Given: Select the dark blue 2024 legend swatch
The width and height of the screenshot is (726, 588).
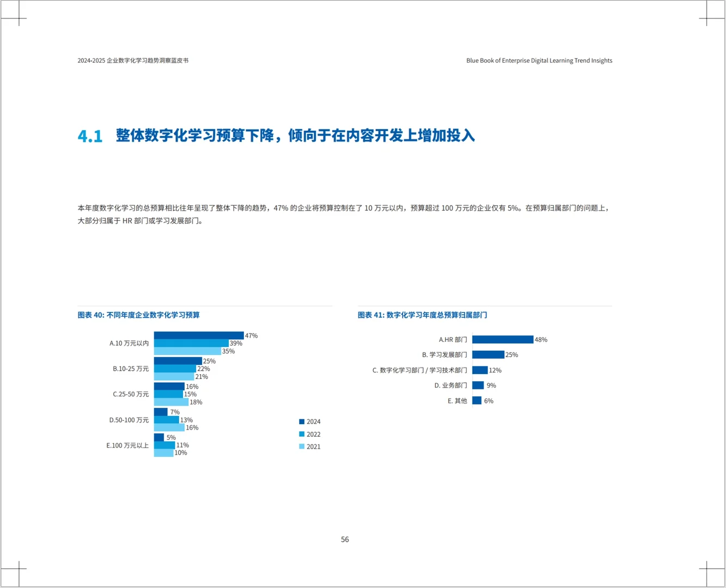Looking at the screenshot, I should (x=301, y=421).
